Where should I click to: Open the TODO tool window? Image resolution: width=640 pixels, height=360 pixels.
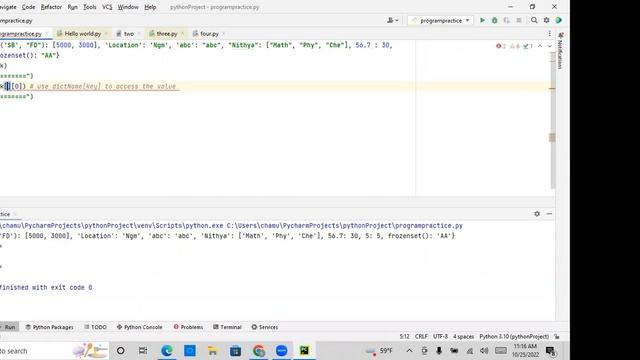point(96,327)
